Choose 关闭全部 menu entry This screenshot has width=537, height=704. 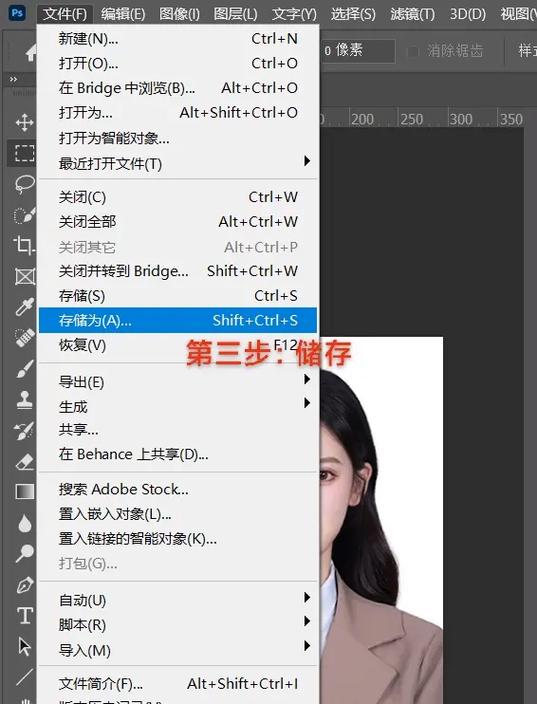coord(178,222)
